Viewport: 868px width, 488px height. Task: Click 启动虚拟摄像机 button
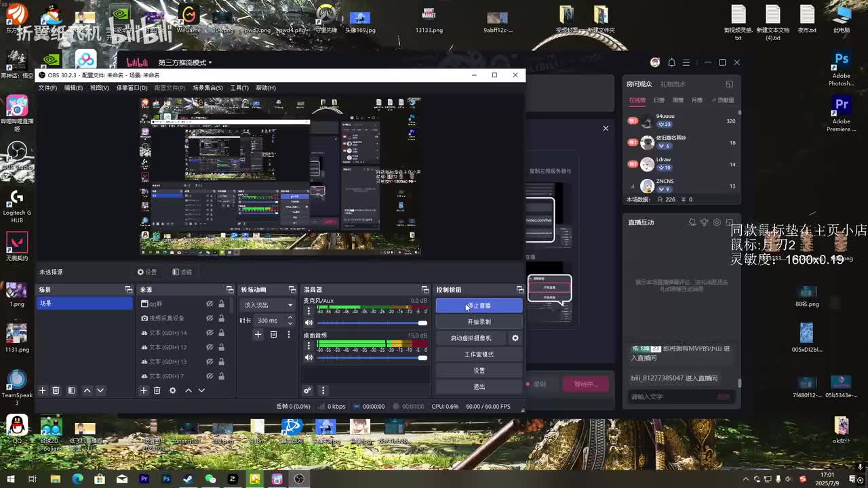[471, 338]
